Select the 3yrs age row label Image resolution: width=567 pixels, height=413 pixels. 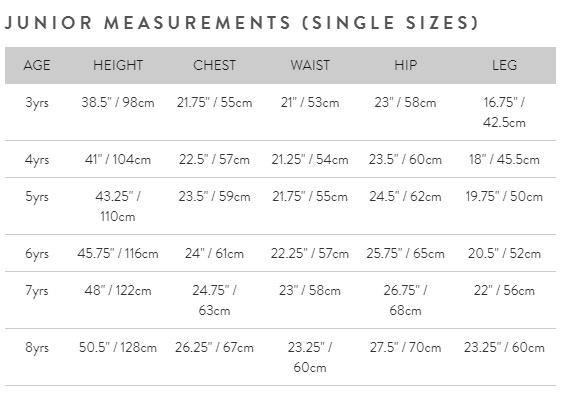point(37,103)
